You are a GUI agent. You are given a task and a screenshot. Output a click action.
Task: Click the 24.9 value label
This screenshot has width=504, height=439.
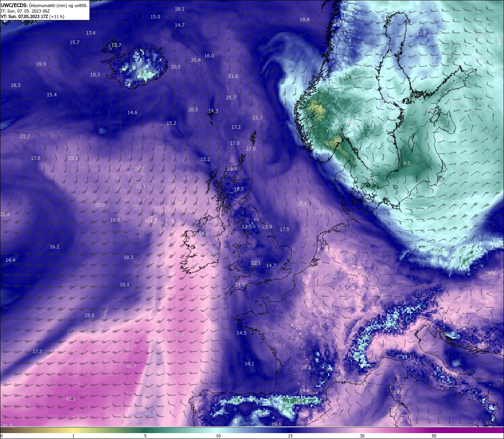coord(304,391)
